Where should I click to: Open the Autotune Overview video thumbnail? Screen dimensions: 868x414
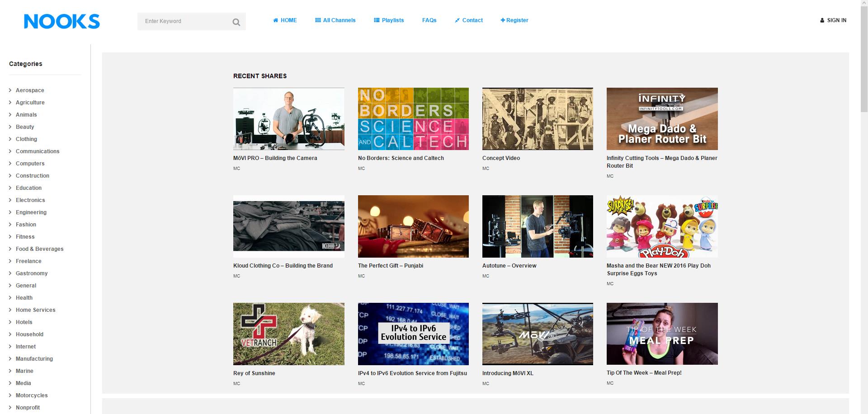point(538,226)
